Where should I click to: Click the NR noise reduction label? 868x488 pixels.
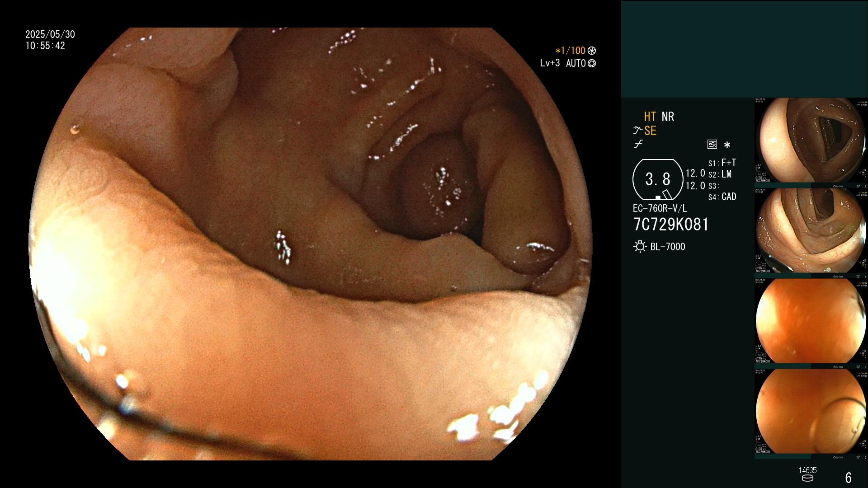pyautogui.click(x=668, y=117)
